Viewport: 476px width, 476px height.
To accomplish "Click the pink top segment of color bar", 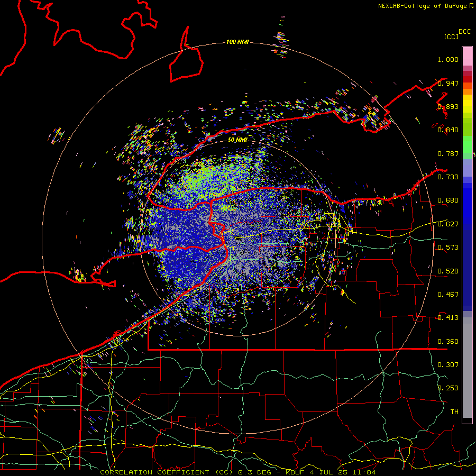I will click(467, 56).
